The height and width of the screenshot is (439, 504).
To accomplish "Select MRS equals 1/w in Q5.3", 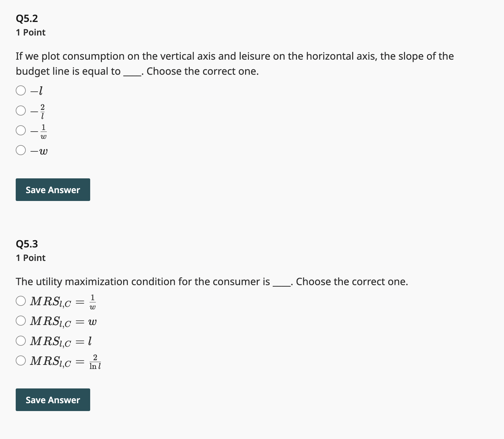I will click(21, 301).
